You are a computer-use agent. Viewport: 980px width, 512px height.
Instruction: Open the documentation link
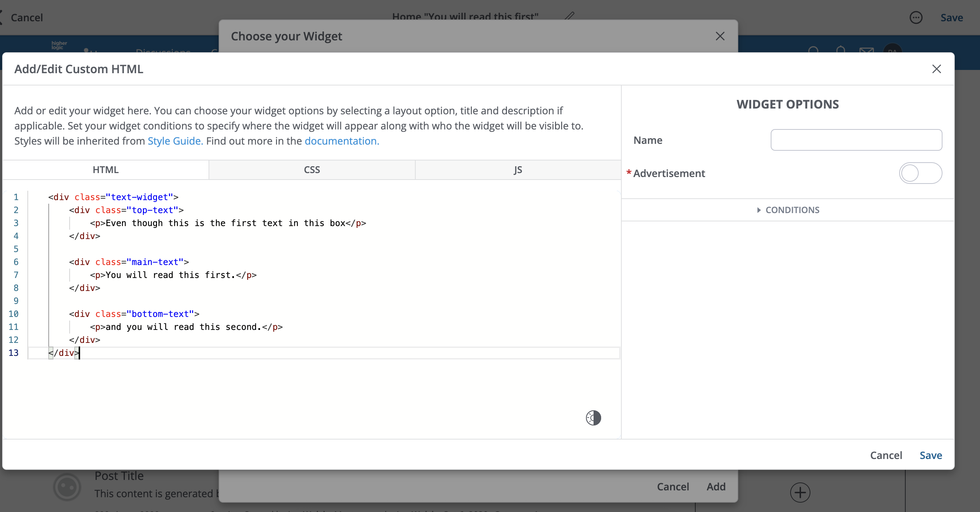(342, 141)
